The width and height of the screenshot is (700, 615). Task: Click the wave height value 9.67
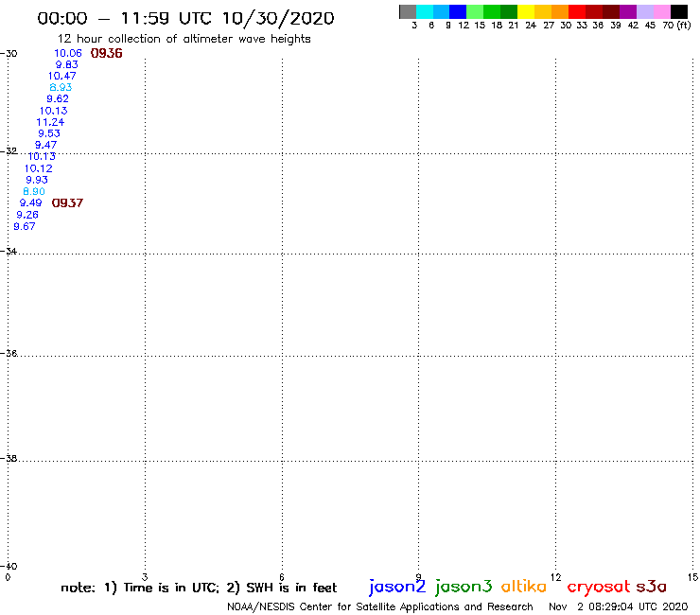[24, 226]
